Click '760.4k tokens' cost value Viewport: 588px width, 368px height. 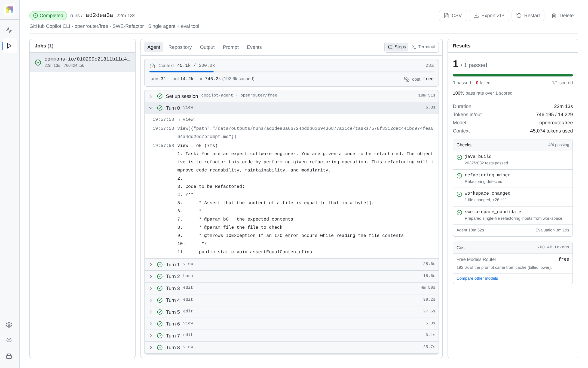[x=553, y=247]
